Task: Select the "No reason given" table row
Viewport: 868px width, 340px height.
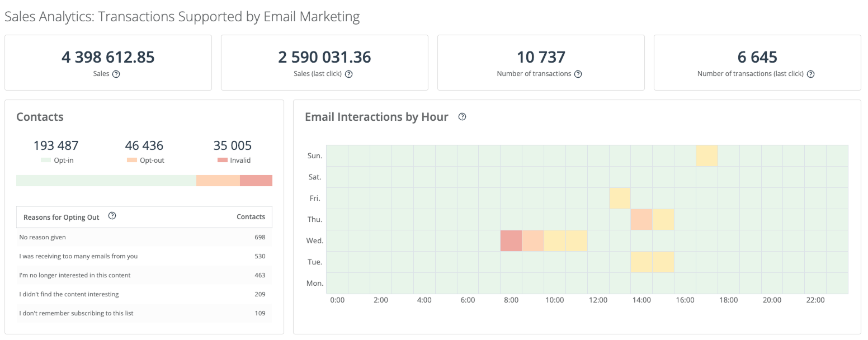Action: pos(144,237)
